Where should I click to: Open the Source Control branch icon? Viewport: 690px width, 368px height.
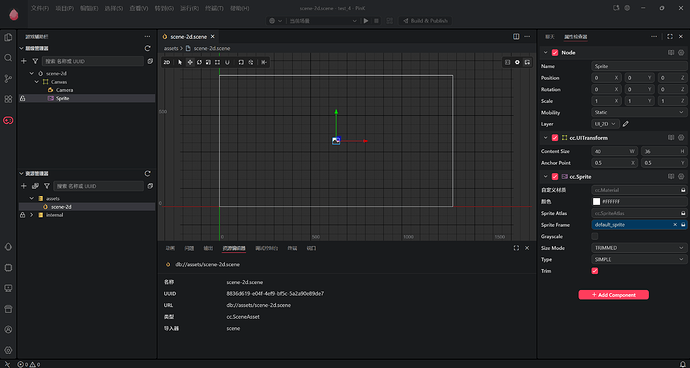tap(8, 79)
